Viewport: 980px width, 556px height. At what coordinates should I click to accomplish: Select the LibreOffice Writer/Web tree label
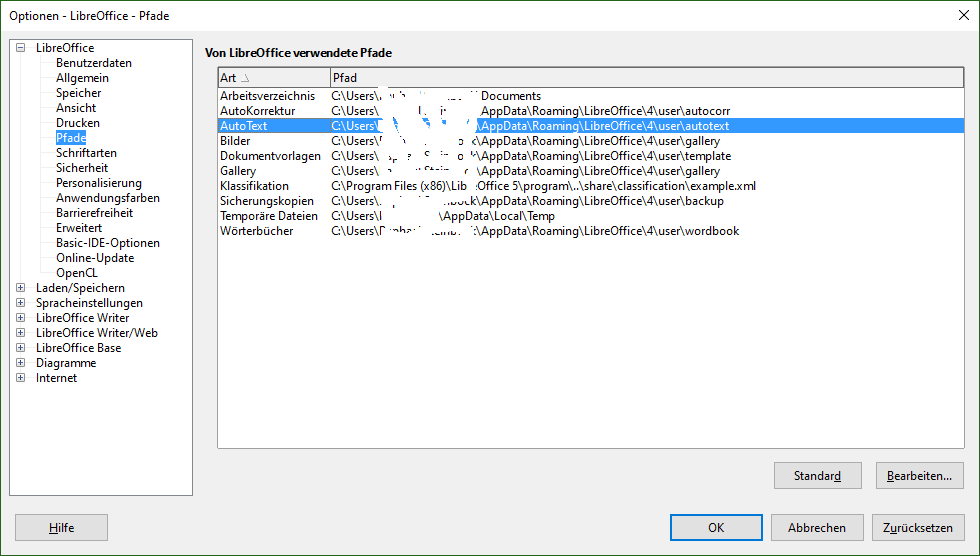(x=97, y=332)
